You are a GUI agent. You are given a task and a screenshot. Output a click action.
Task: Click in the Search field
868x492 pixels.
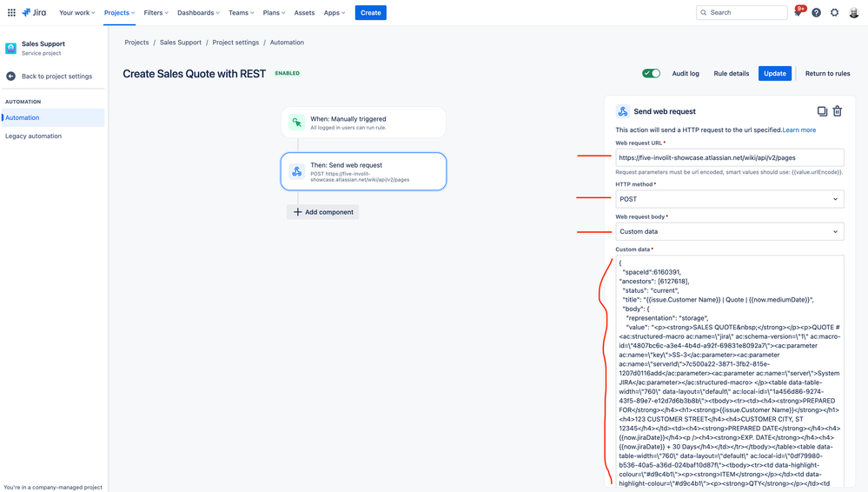[x=742, y=12]
